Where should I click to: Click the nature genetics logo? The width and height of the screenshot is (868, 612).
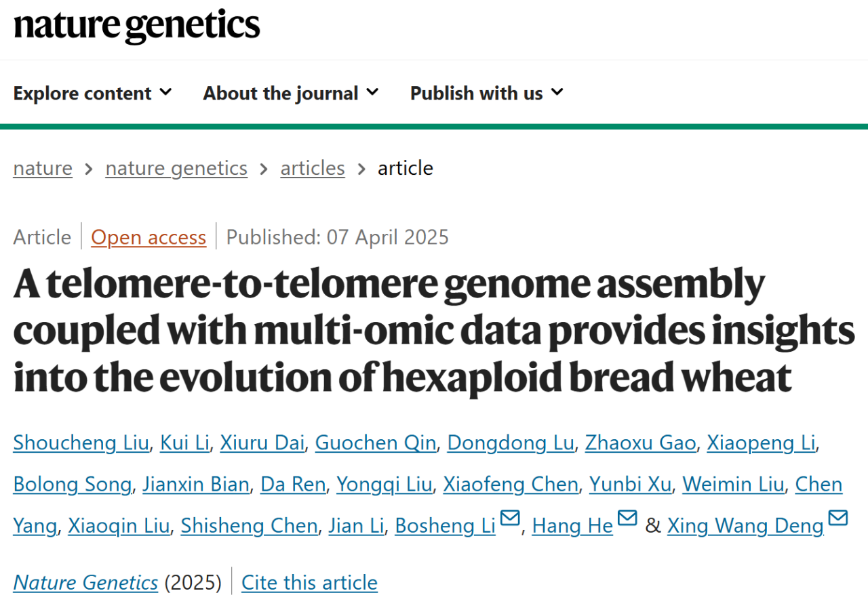pos(136,26)
